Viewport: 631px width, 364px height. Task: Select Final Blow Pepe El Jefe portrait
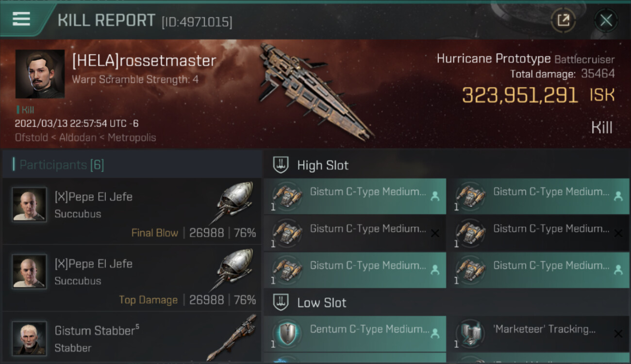coord(30,204)
